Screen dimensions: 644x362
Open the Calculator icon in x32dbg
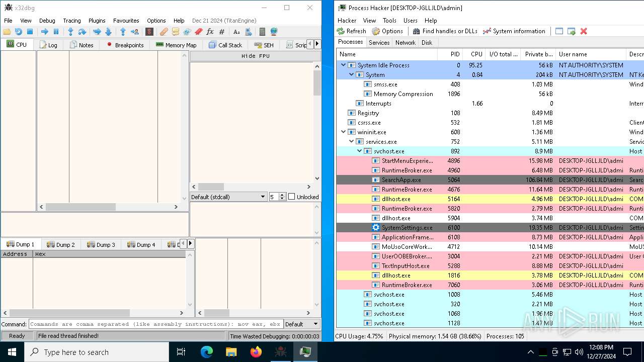click(x=262, y=32)
